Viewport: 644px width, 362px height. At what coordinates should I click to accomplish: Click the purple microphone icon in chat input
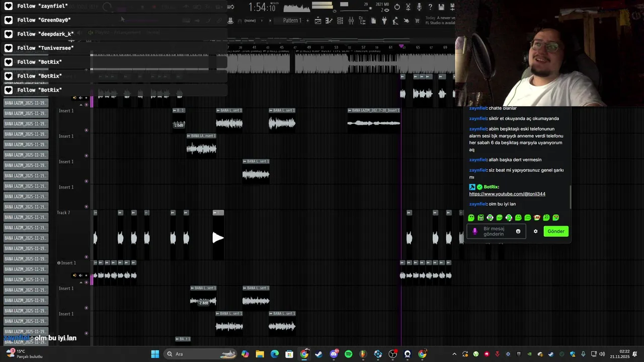474,231
